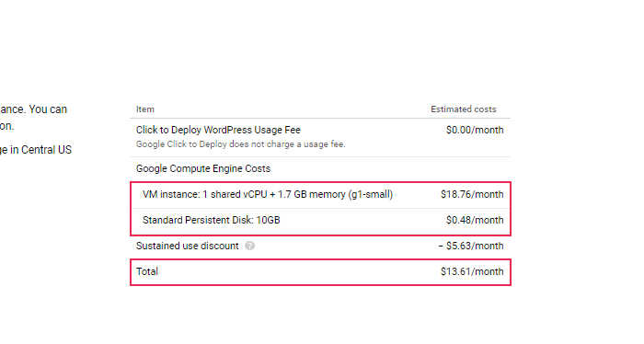Click the Google Compute Engine Costs heading
Screen dimensions: 644x344
203,168
